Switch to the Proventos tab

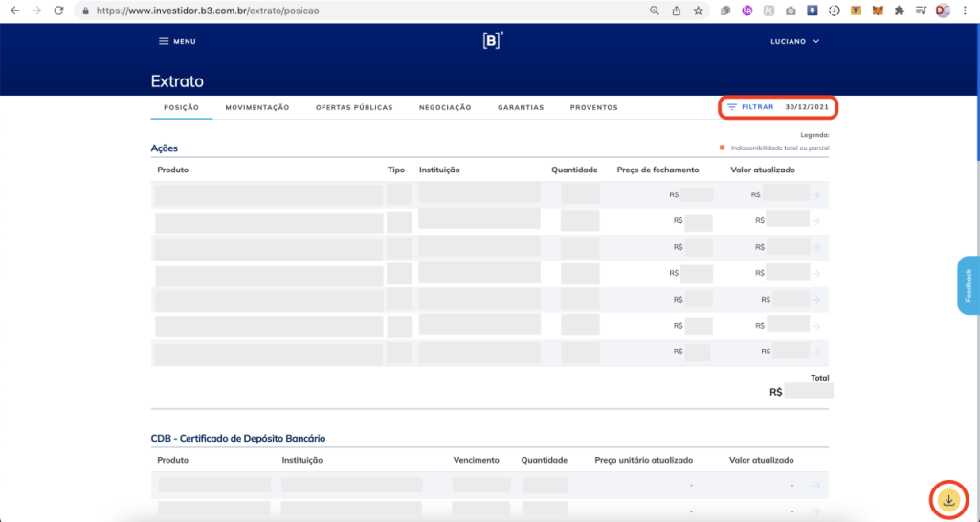coord(593,107)
